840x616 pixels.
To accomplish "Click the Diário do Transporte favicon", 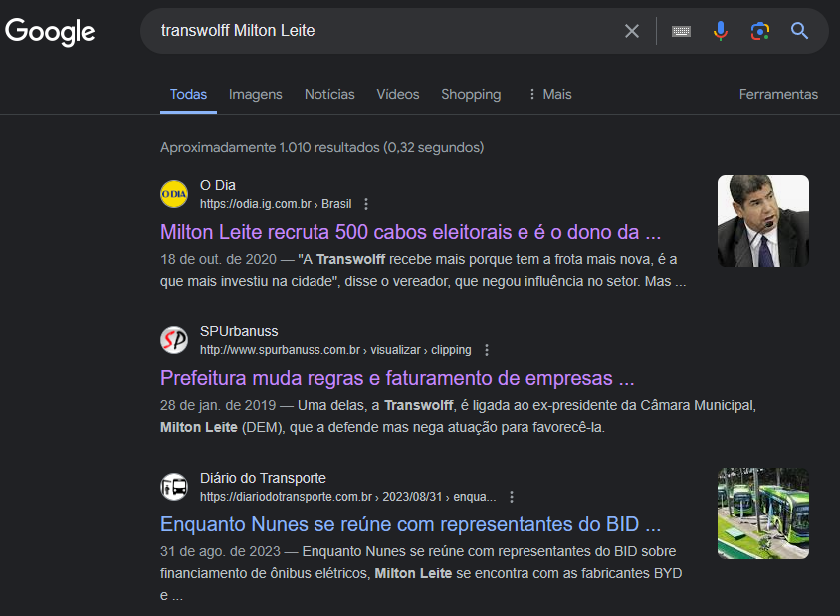I will [x=174, y=487].
